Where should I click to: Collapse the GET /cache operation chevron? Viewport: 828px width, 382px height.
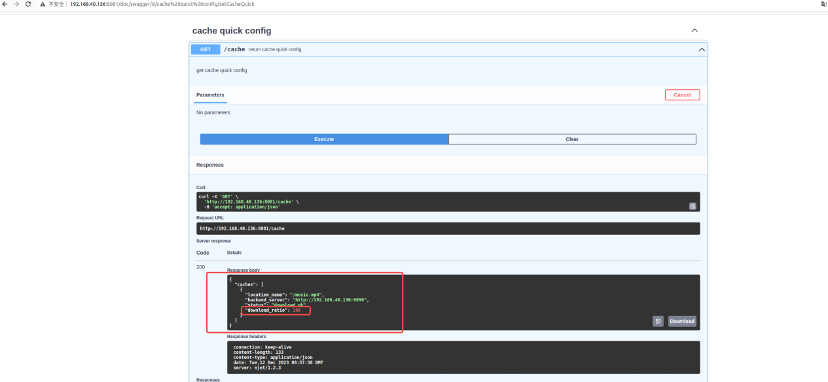pyautogui.click(x=702, y=50)
